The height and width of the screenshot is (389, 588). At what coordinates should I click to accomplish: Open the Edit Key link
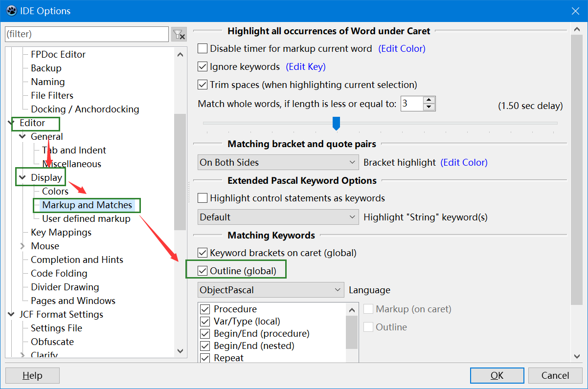click(x=305, y=66)
